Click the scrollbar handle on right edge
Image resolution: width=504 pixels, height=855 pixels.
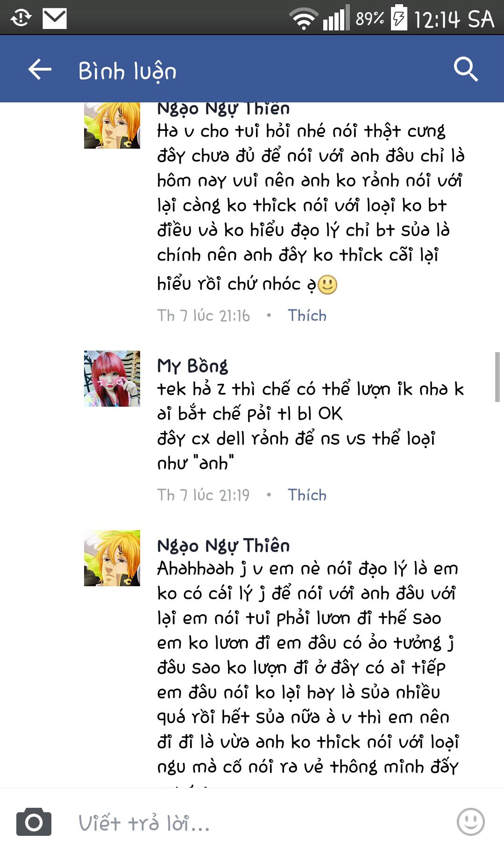[x=497, y=377]
